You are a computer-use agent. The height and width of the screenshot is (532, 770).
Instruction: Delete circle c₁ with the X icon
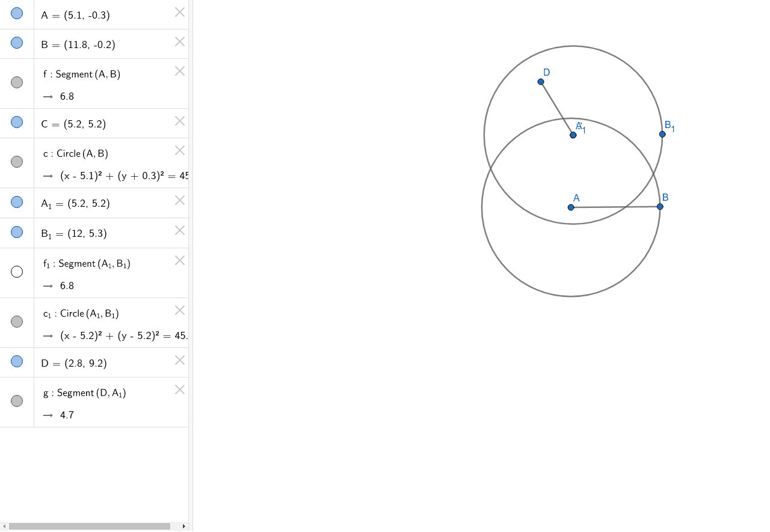click(179, 310)
